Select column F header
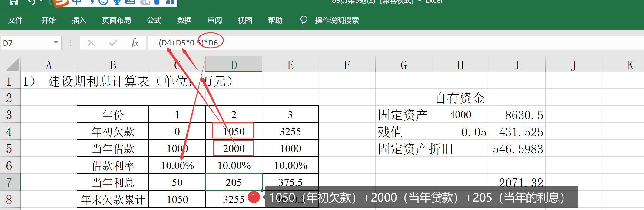644x210 pixels. click(347, 65)
